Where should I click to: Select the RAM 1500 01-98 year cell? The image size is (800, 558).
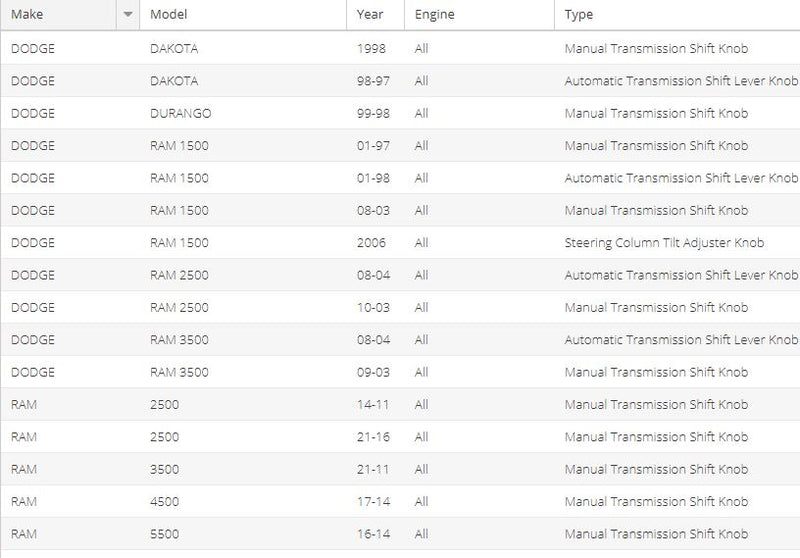tap(373, 178)
